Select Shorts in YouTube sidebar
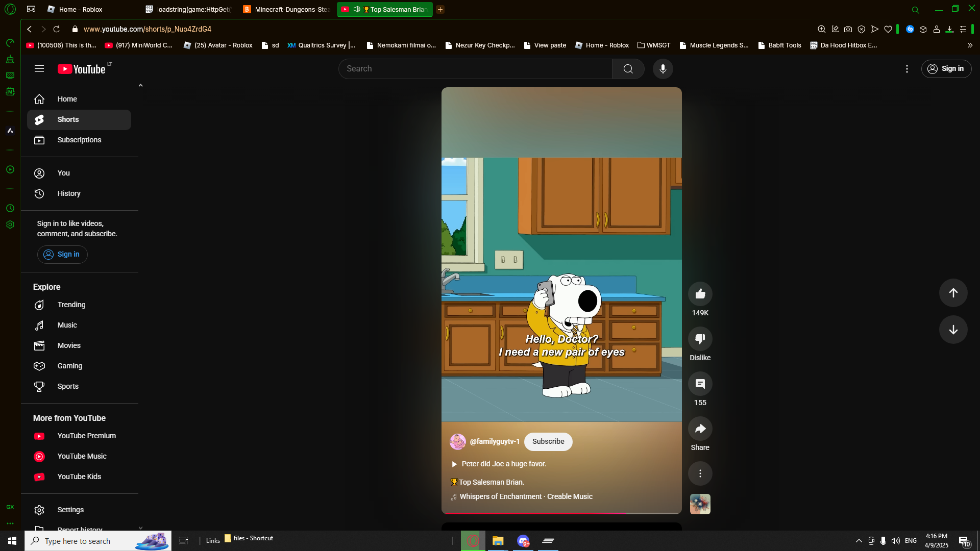The width and height of the screenshot is (980, 551). [x=79, y=120]
